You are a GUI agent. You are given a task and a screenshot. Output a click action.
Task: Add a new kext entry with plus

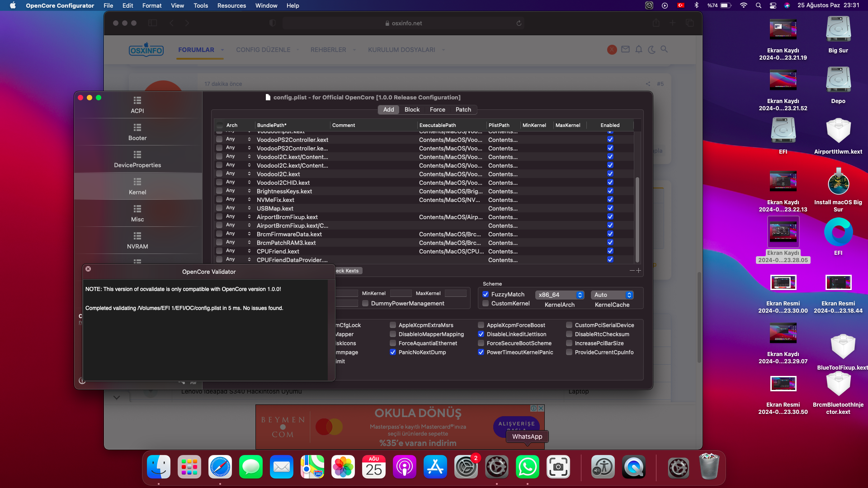pyautogui.click(x=638, y=271)
